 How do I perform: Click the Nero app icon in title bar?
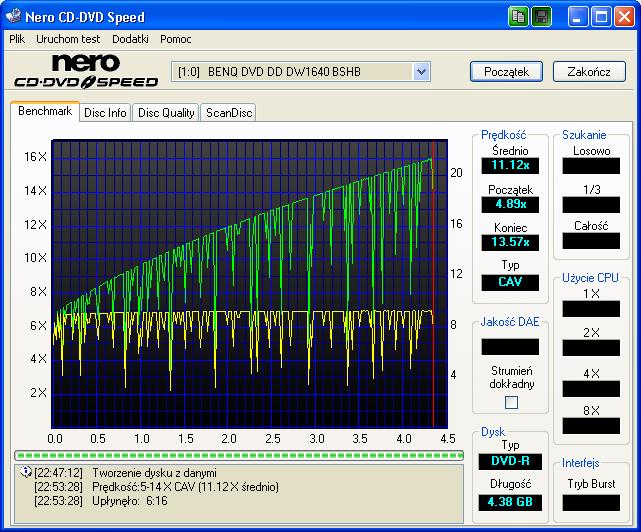coord(14,16)
